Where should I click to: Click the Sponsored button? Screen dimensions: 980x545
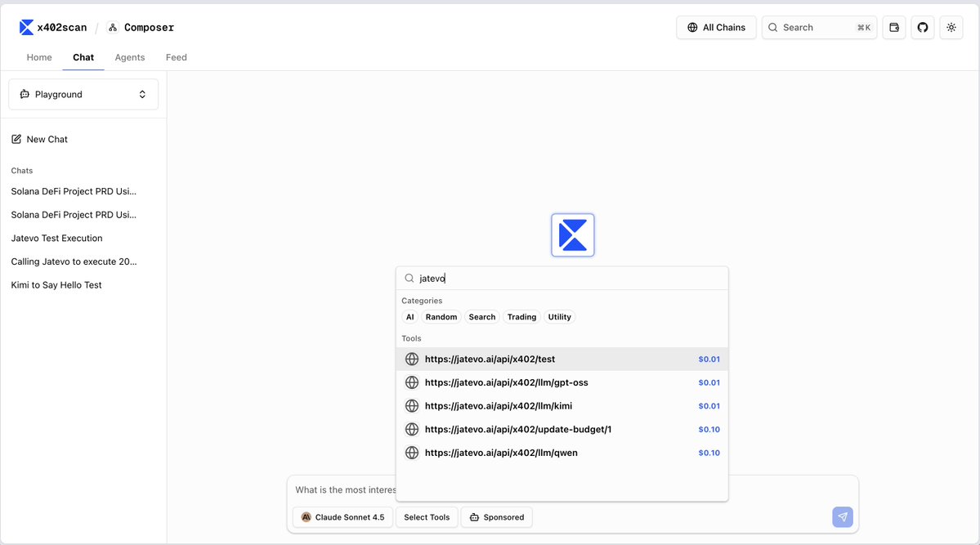(497, 517)
